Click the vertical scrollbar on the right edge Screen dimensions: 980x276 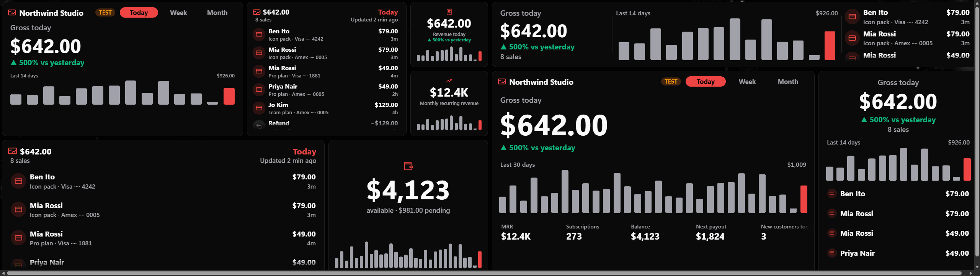point(977,131)
